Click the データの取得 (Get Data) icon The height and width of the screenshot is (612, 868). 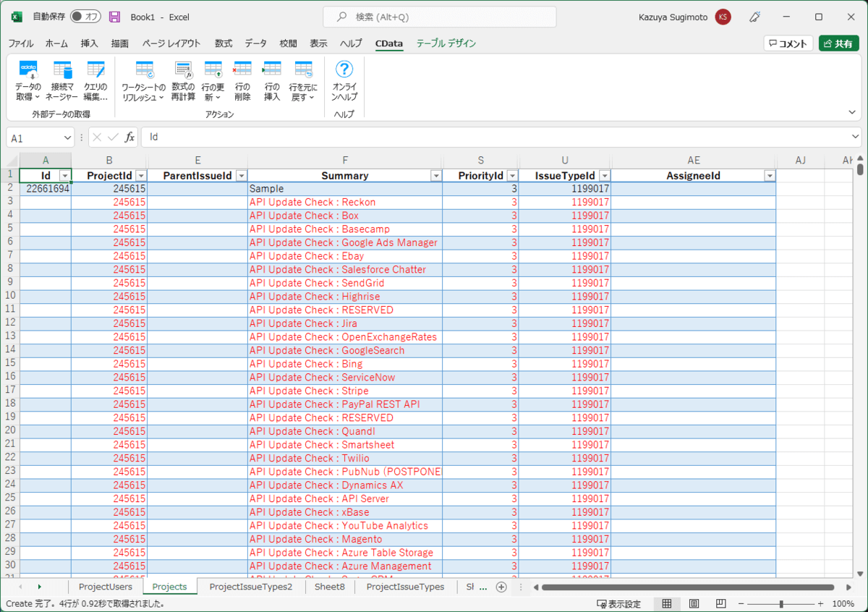pos(28,72)
